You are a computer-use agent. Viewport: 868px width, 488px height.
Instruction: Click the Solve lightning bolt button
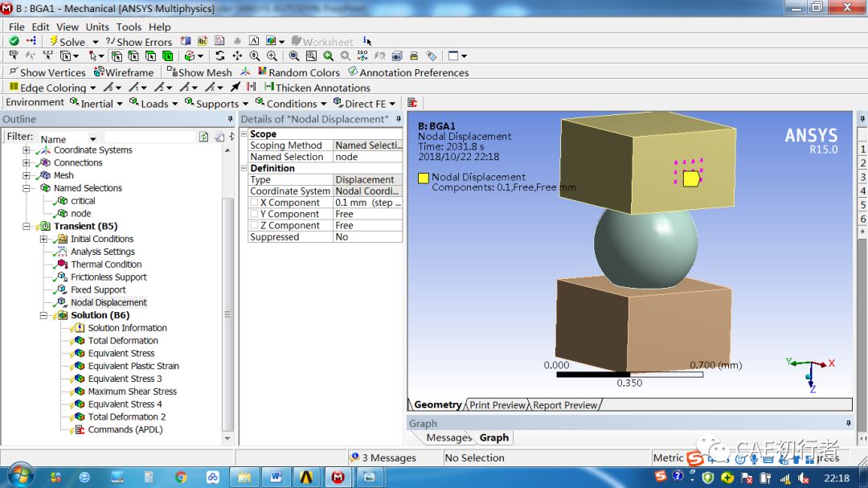66,42
